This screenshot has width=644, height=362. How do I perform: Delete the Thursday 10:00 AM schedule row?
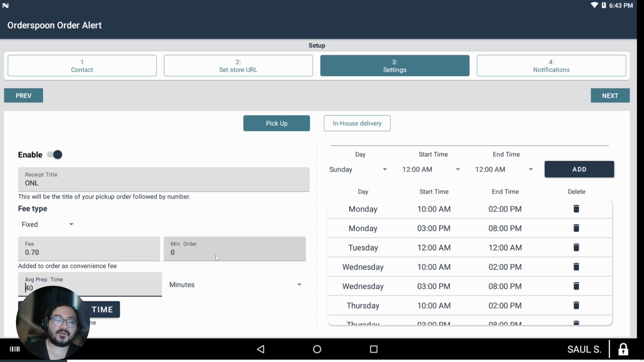click(576, 305)
